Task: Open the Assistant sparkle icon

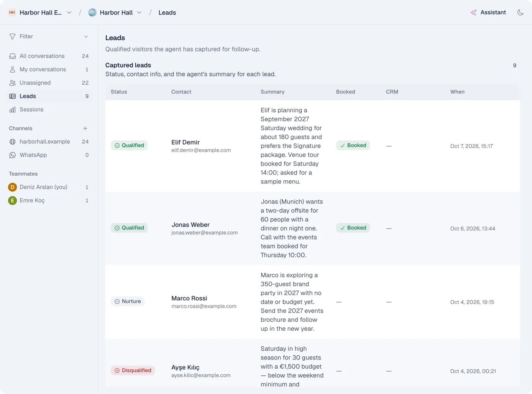Action: pyautogui.click(x=473, y=13)
